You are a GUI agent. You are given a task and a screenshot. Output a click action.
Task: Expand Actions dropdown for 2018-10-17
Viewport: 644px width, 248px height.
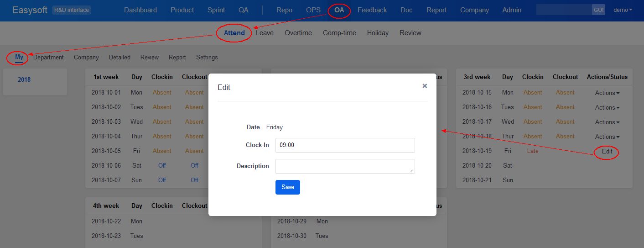coord(607,122)
